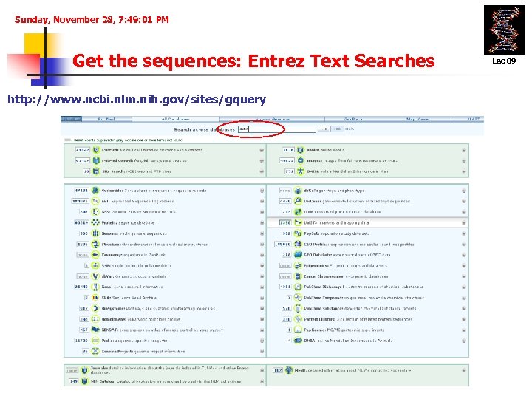532x399 pixels.
Task: Click help icon at end of OMIM row
Action: click(x=464, y=171)
